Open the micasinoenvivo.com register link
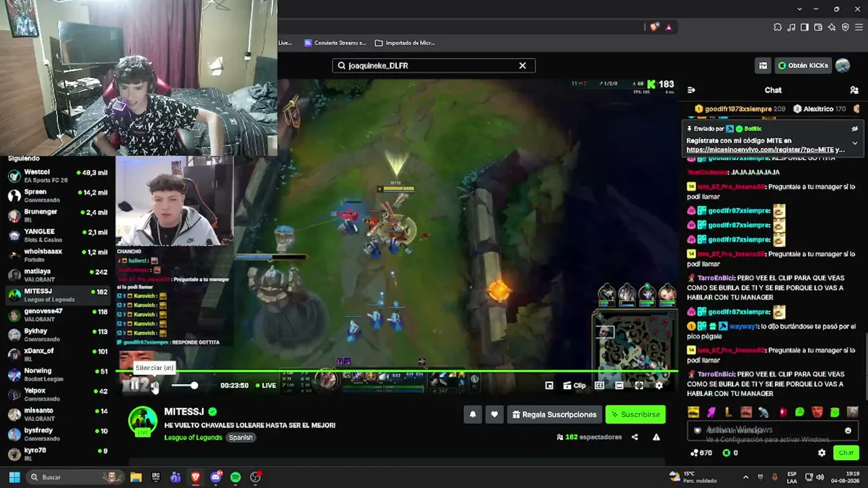The image size is (868, 488). (766, 150)
